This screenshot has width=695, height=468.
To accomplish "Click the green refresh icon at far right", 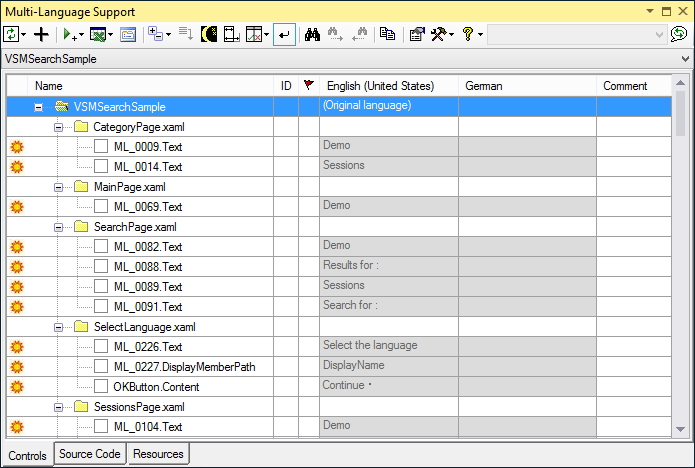I will 679,34.
